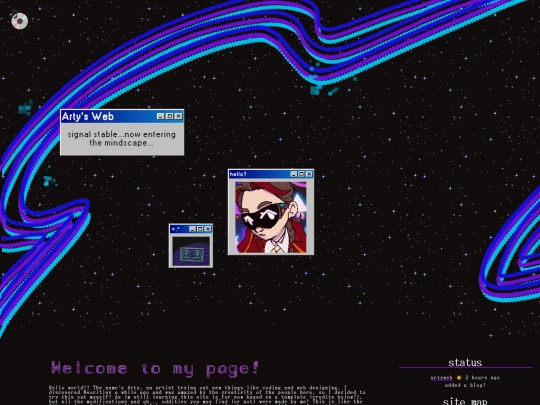Click the '2 hours ago' timestamp

click(x=482, y=378)
